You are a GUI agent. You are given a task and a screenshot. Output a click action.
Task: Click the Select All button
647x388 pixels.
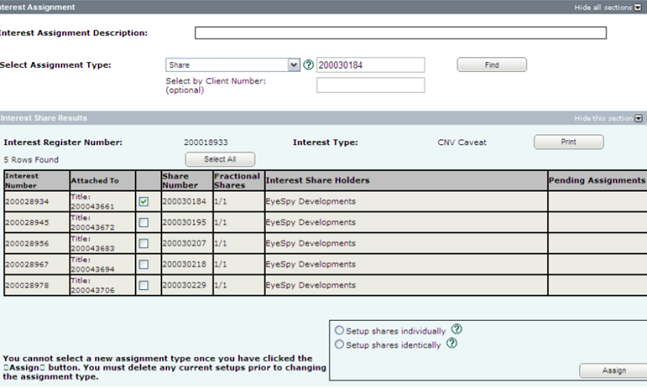click(220, 159)
